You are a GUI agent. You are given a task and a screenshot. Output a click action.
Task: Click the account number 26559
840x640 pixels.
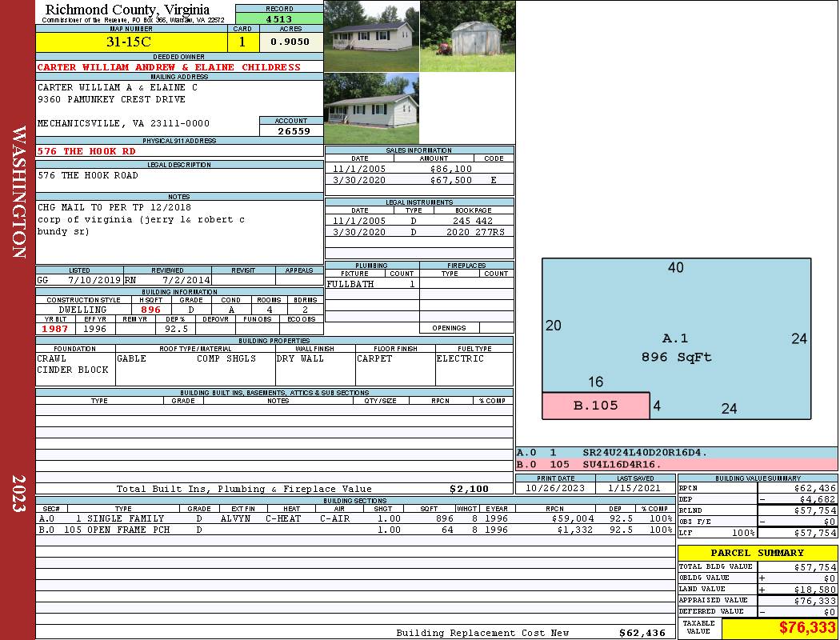(294, 130)
